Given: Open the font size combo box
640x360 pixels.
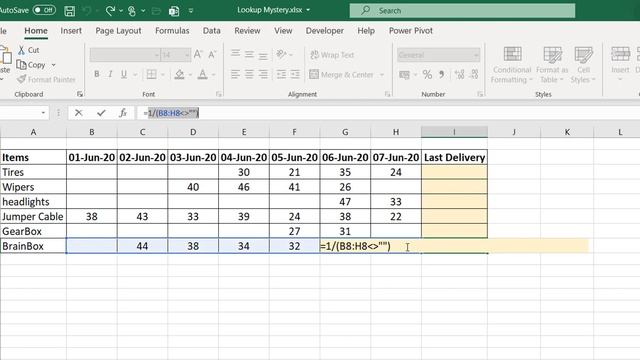Looking at the screenshot, I should (x=176, y=55).
